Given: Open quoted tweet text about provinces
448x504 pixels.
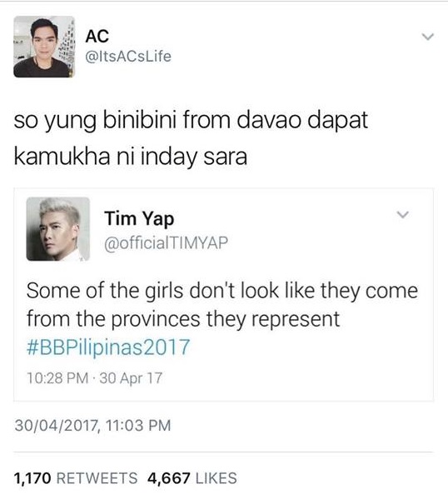Looking at the screenshot, I should coord(222,305).
